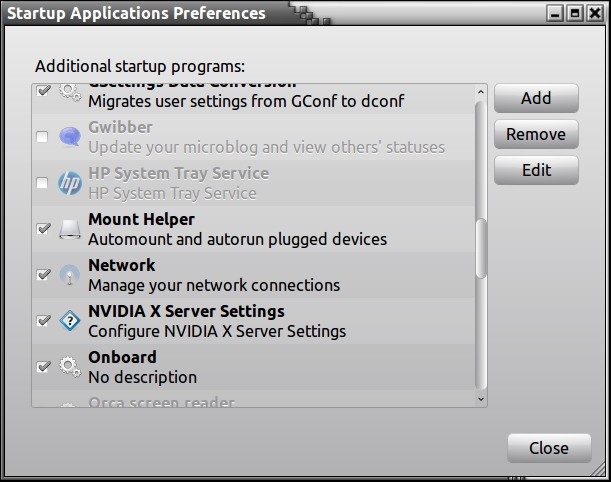Click the NVIDIA X Server Settings icon
611x482 pixels.
[69, 321]
